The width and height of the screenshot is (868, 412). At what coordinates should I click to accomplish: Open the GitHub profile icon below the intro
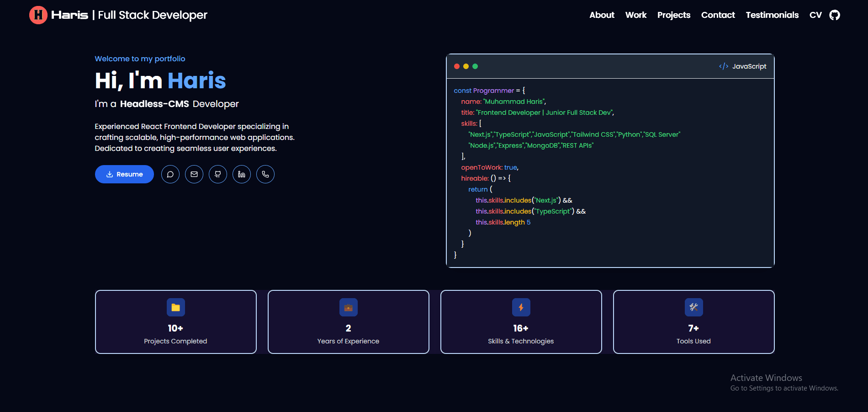click(x=218, y=174)
